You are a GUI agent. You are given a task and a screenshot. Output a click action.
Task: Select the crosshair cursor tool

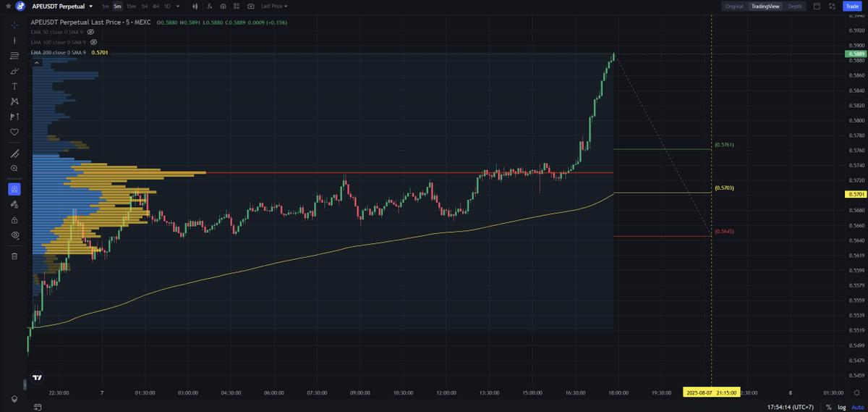pos(14,25)
